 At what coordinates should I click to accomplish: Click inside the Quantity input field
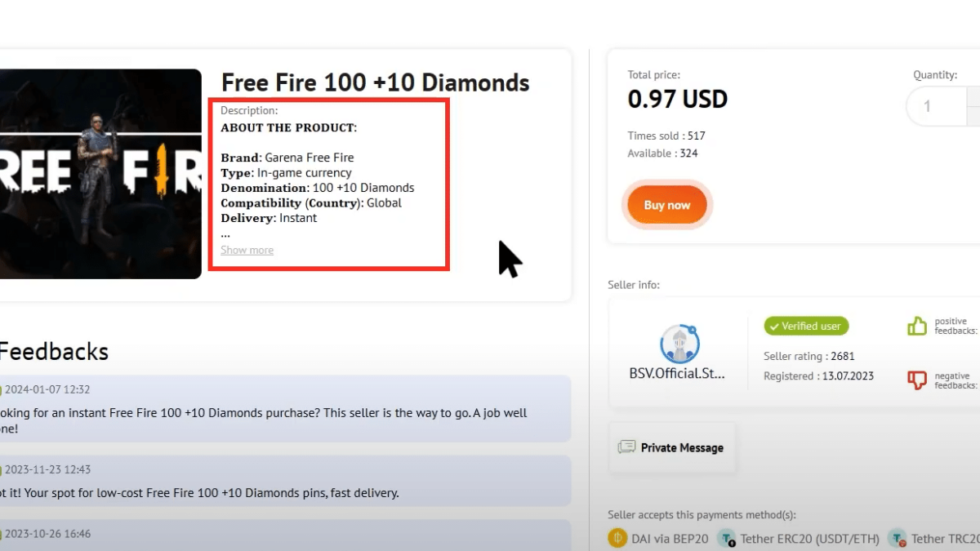coord(936,106)
